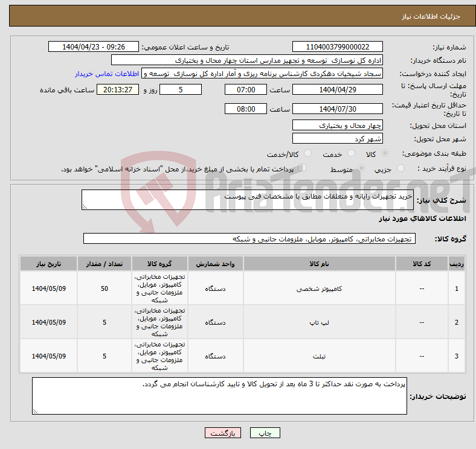The image size is (476, 449).
Task: Click the شماره نیاز number field
Action: pyautogui.click(x=338, y=46)
